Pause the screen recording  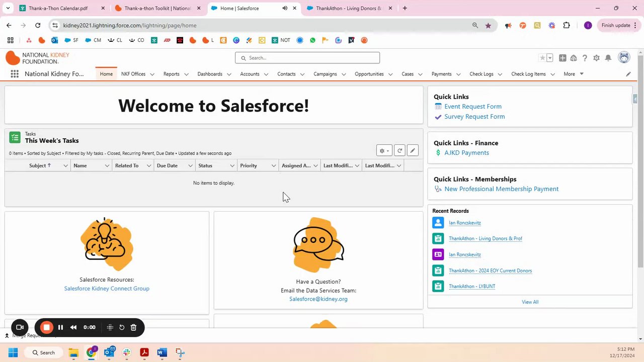point(60,327)
